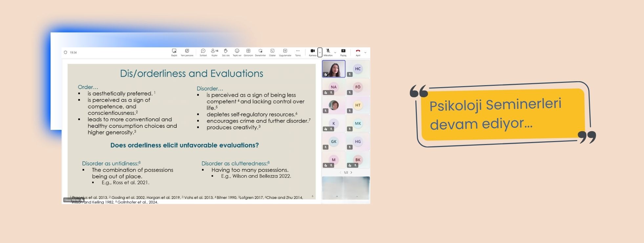Screen dimensions: 644x243
Task: Click the Başlat toolbar icon
Action: (x=174, y=52)
